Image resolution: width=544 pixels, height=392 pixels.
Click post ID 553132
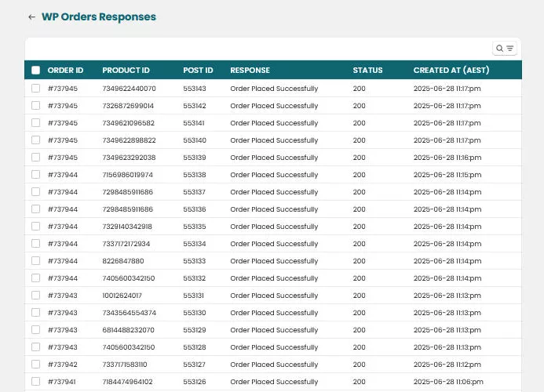click(x=195, y=278)
